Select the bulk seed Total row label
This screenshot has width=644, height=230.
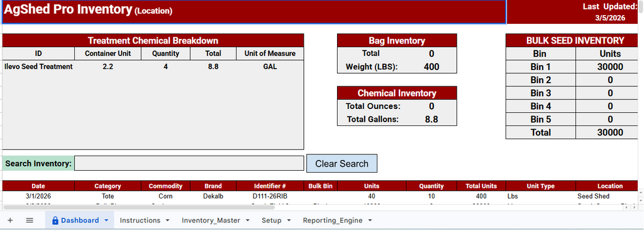coord(540,132)
